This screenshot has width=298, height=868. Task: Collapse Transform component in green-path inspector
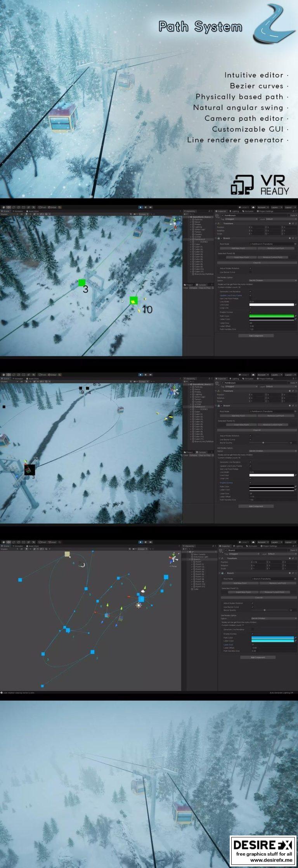click(x=216, y=224)
